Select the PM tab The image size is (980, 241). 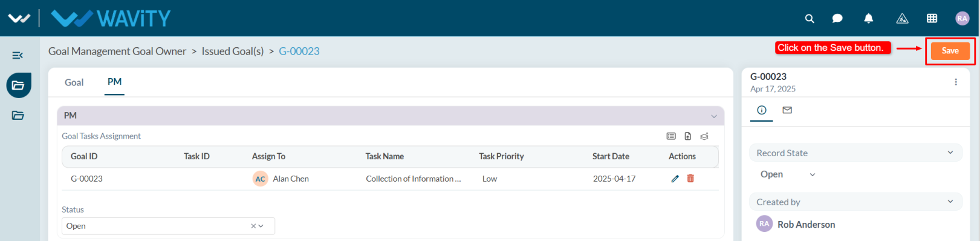pyautogui.click(x=114, y=82)
